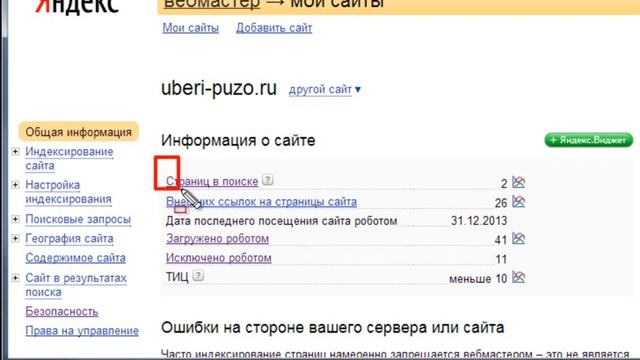Open Сайт в результатах поиска link
Viewport: 640px width, 360px height.
pos(76,285)
